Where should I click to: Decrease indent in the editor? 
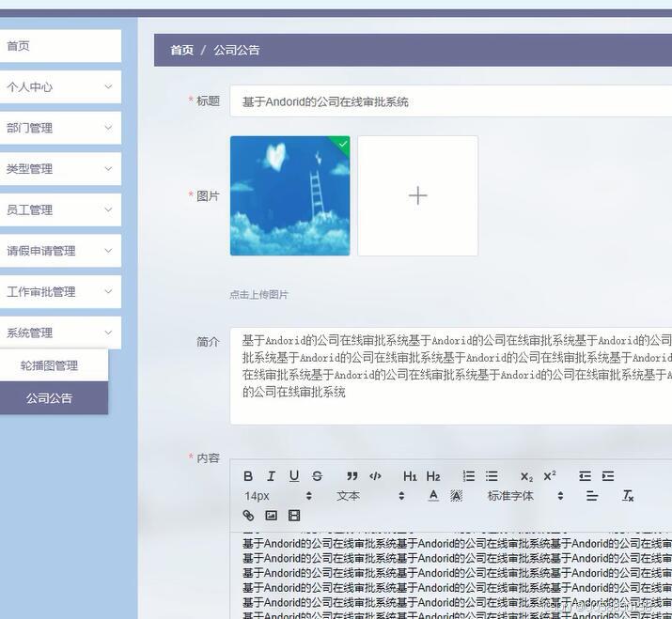tap(585, 476)
